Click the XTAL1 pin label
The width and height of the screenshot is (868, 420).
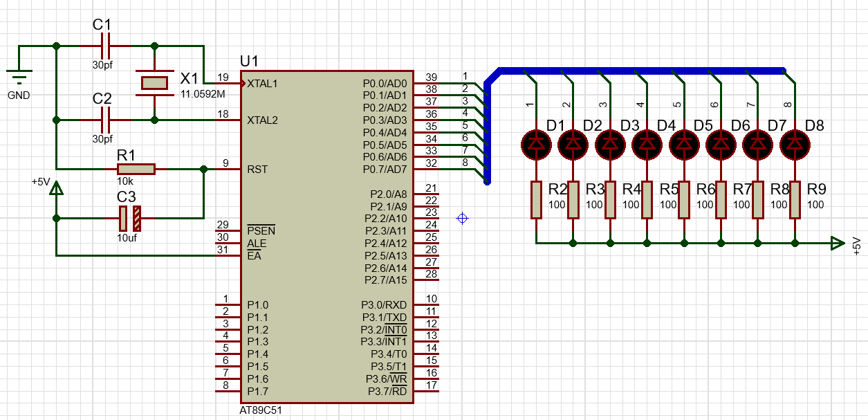click(262, 83)
